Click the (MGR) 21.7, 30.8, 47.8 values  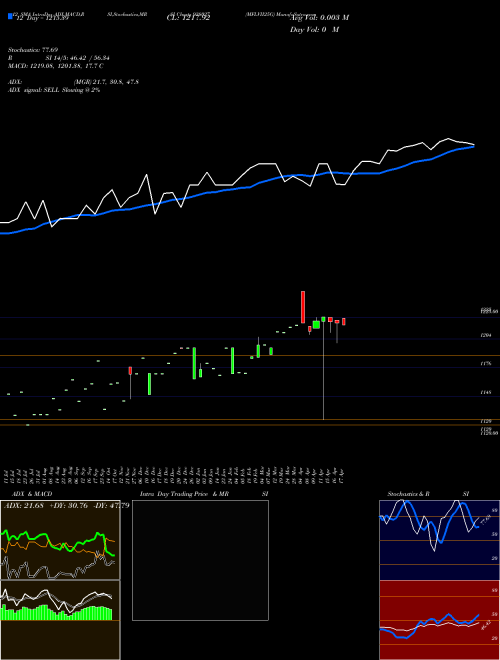(x=106, y=82)
